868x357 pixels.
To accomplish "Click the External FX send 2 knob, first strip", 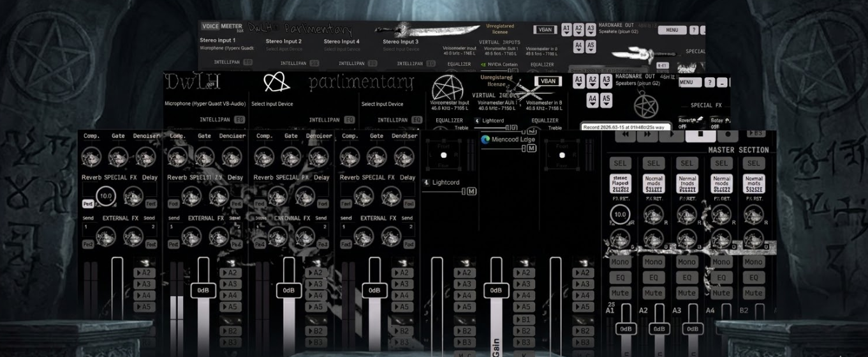I will 133,236.
